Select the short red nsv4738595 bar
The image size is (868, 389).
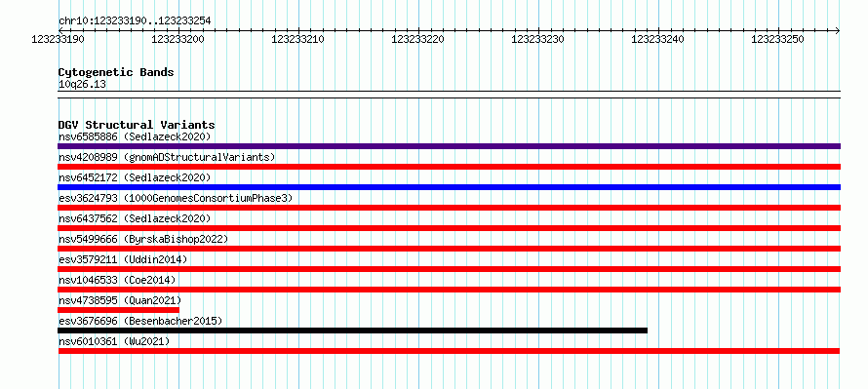(118, 310)
